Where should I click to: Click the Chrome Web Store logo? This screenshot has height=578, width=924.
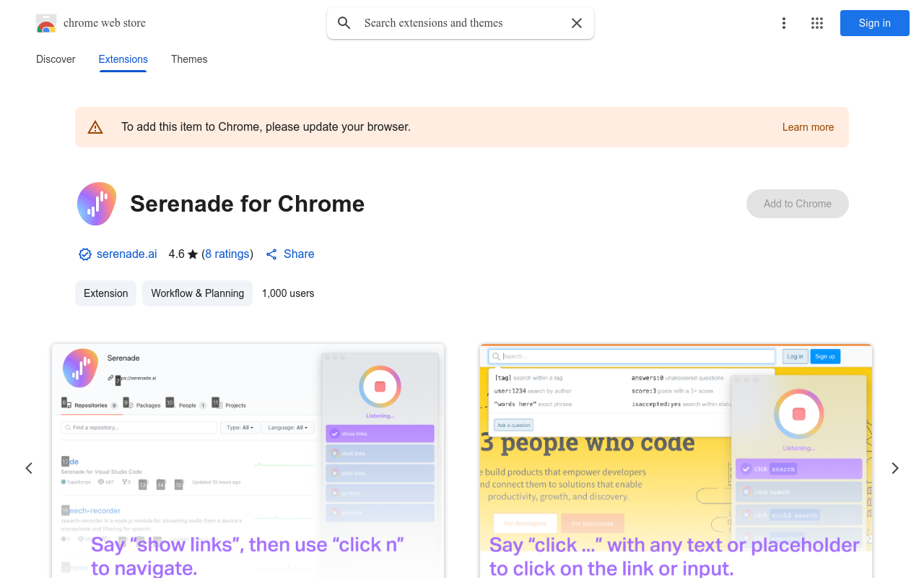tap(46, 23)
